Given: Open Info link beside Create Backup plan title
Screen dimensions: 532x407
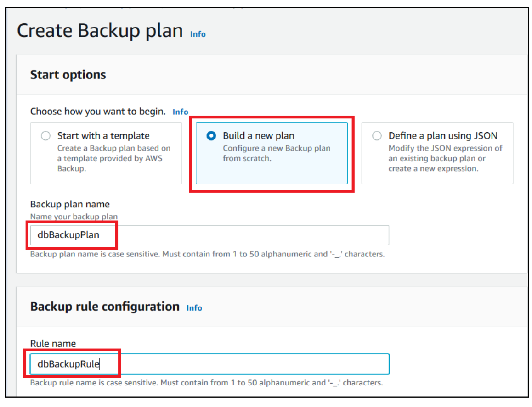Looking at the screenshot, I should [x=198, y=34].
